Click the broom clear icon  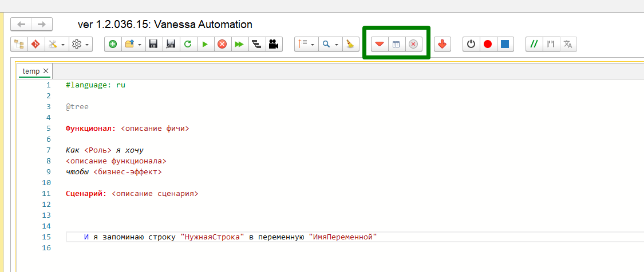350,45
